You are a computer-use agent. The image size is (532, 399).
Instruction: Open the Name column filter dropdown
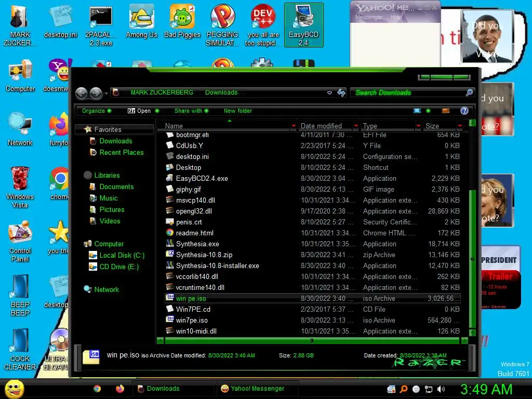pyautogui.click(x=294, y=126)
